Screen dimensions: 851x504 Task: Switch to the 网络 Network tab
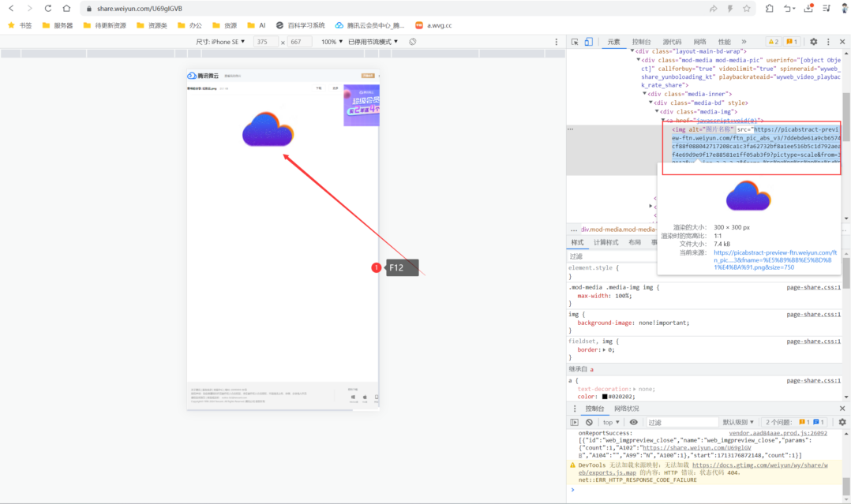pos(699,42)
